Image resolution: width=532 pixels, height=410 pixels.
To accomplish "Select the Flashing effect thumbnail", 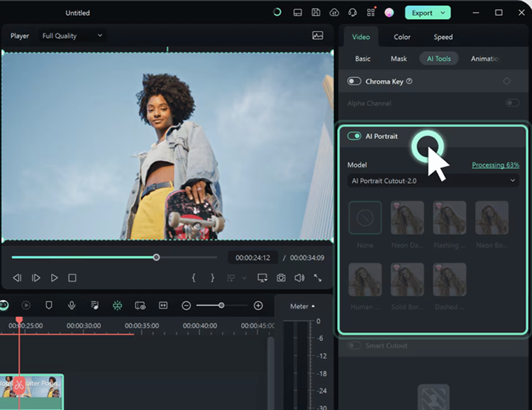I will point(450,218).
